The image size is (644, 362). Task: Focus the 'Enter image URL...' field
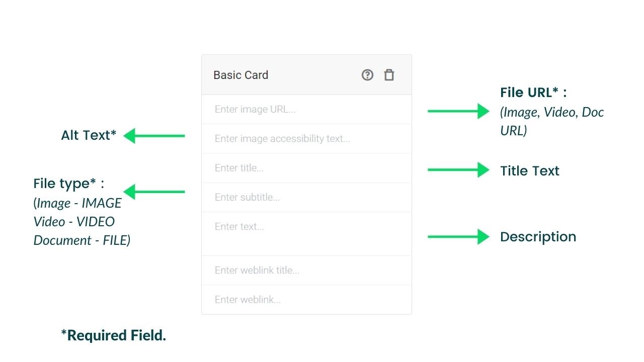pyautogui.click(x=306, y=109)
